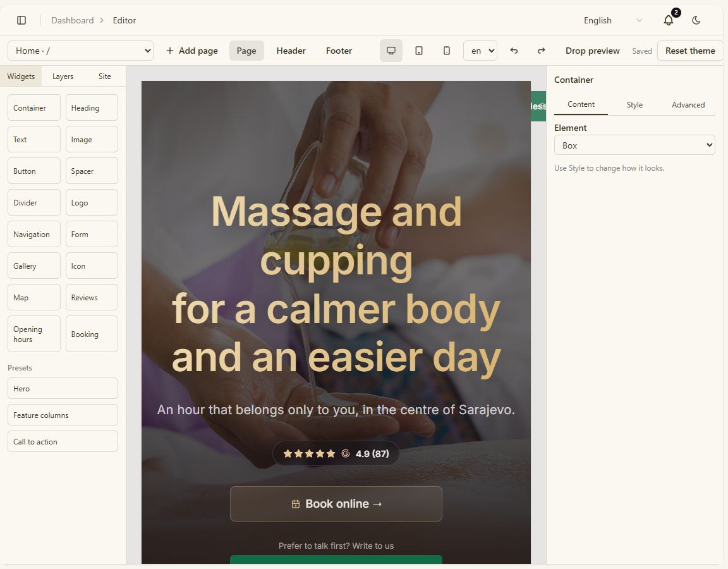The height and width of the screenshot is (569, 728).
Task: Switch to dark mode moon icon
Action: (696, 20)
